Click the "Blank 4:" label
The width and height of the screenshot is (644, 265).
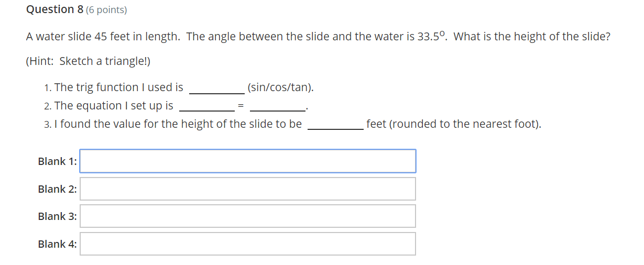click(x=57, y=244)
